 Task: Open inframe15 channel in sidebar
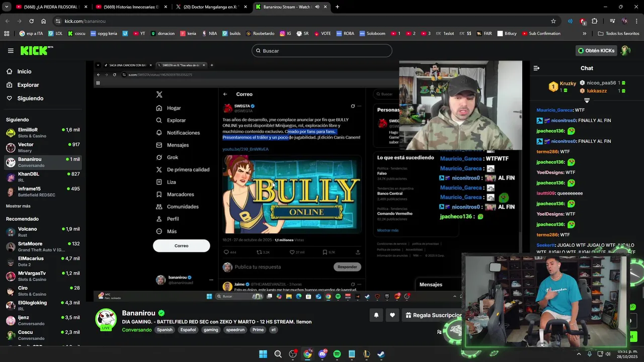click(43, 192)
